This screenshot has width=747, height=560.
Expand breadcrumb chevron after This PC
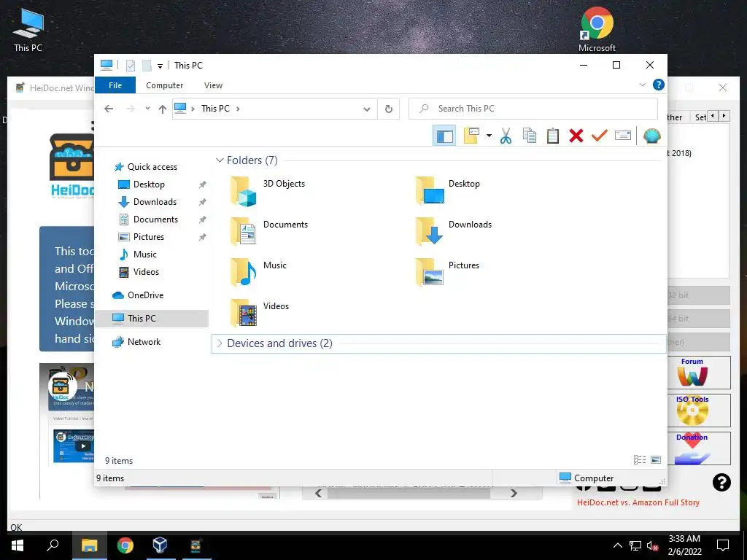(238, 109)
